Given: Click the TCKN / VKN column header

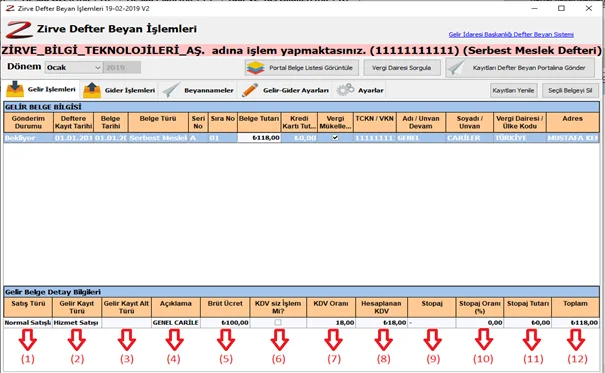Looking at the screenshot, I should click(x=374, y=122).
